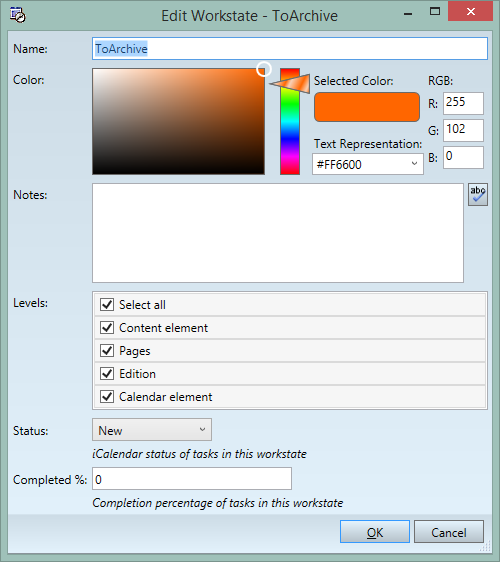Click the G value field showing 102
The image size is (500, 562).
click(463, 130)
